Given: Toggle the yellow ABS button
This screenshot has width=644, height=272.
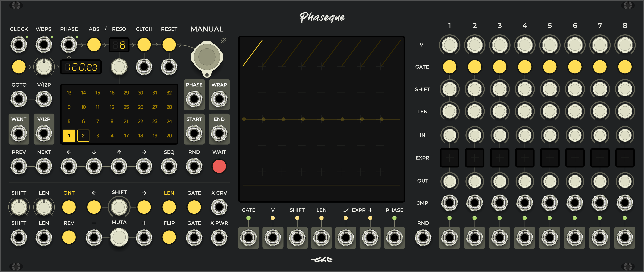Looking at the screenshot, I should click(x=94, y=45).
